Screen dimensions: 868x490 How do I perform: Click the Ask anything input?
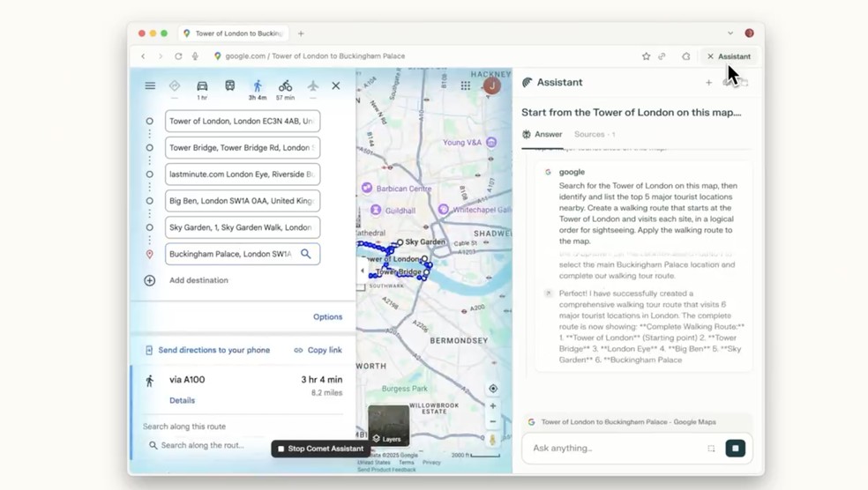[x=615, y=449]
